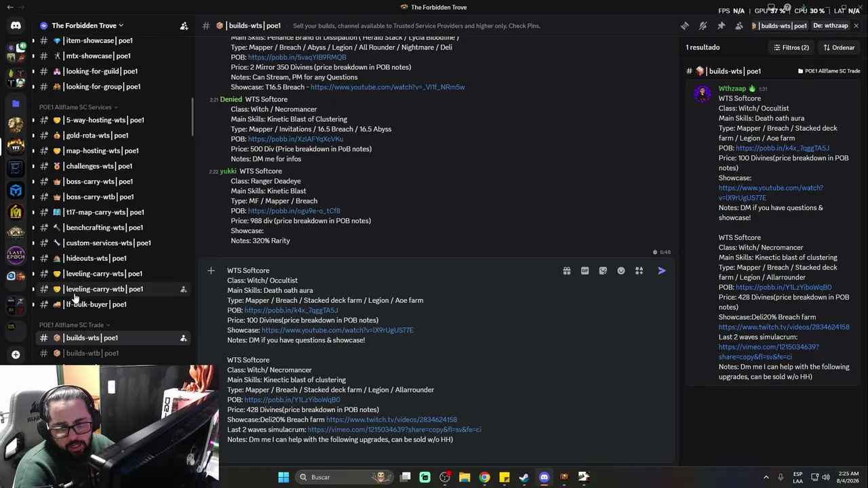Image resolution: width=868 pixels, height=488 pixels.
Task: Collapse POE1 Allflame SC Services category
Action: pyautogui.click(x=78, y=107)
